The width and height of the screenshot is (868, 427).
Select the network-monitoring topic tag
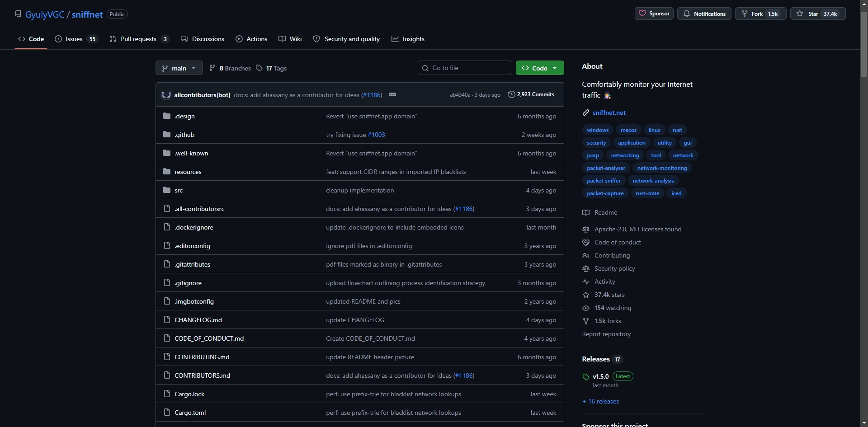tap(662, 168)
